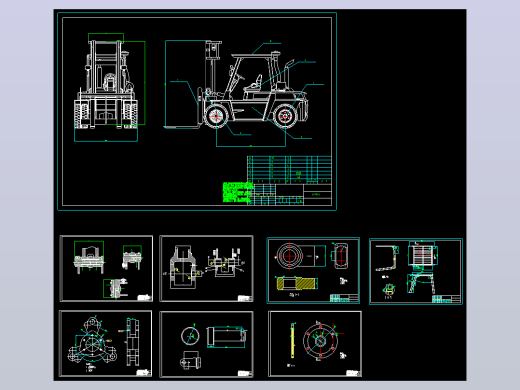Click the rear wheel of the forklift side view

[x=285, y=116]
